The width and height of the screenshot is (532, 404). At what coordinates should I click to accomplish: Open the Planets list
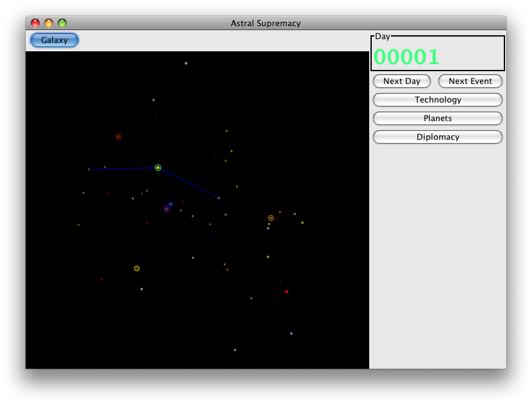(x=438, y=119)
